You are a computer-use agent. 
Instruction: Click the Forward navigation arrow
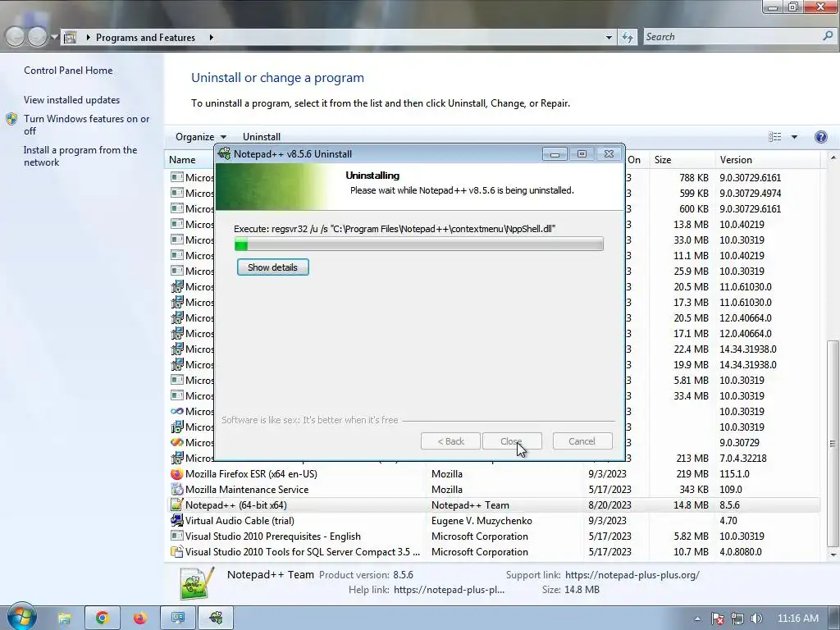point(37,36)
